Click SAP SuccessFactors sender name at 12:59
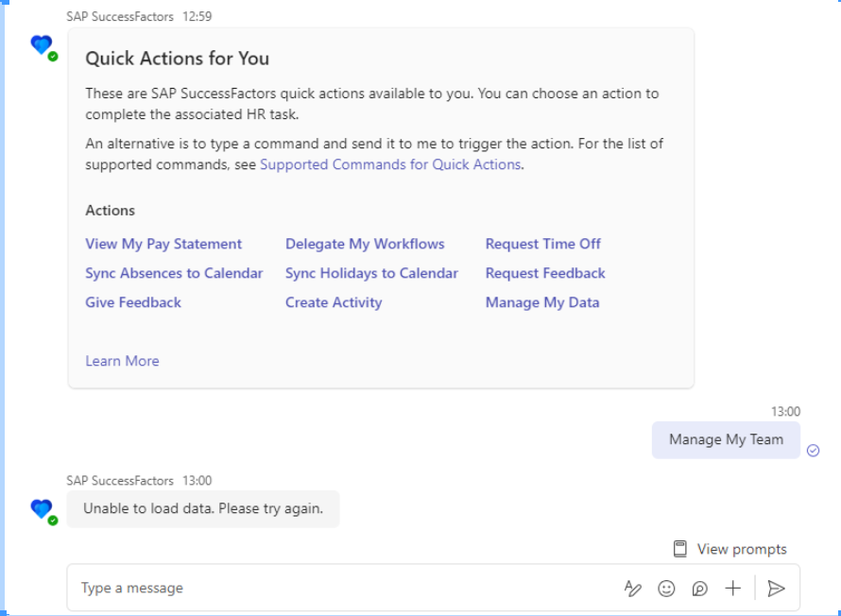 pos(120,17)
